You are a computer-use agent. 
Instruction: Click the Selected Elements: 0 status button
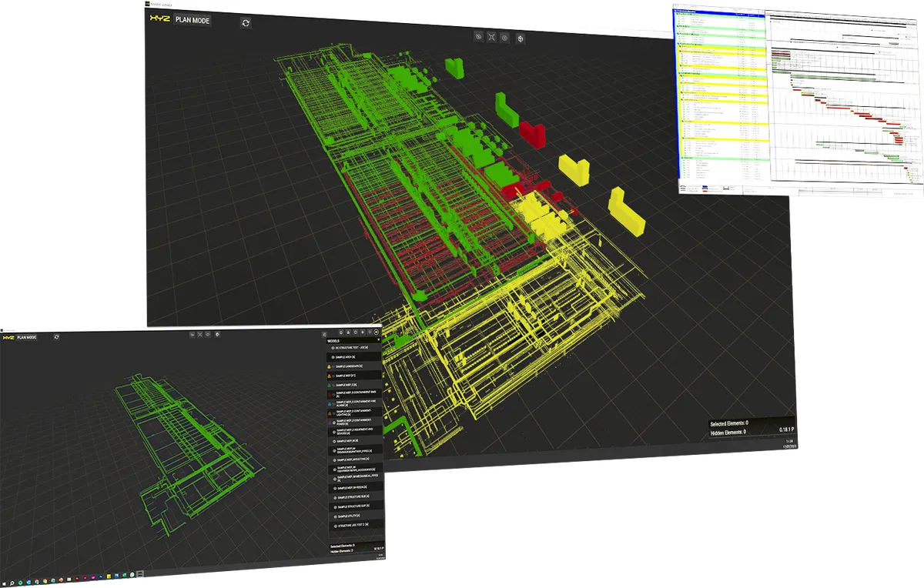[x=729, y=423]
